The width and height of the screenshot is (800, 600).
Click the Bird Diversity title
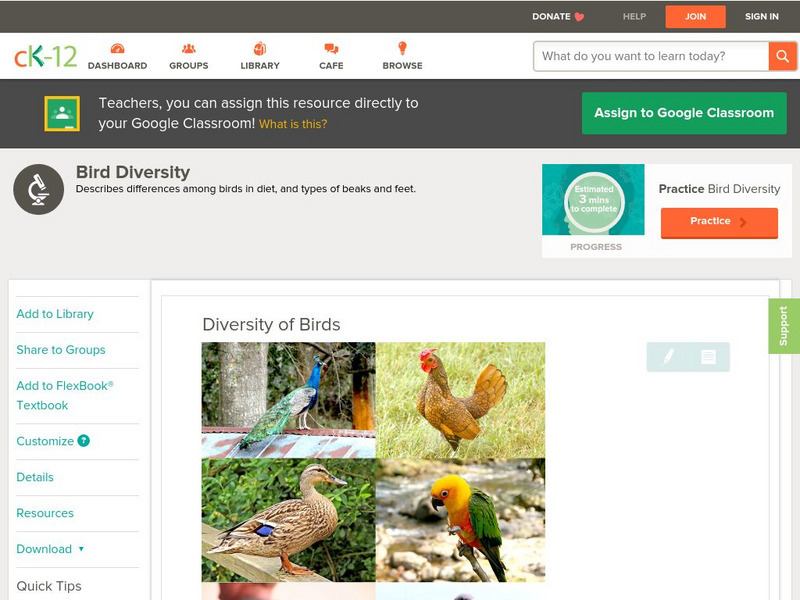pyautogui.click(x=133, y=172)
